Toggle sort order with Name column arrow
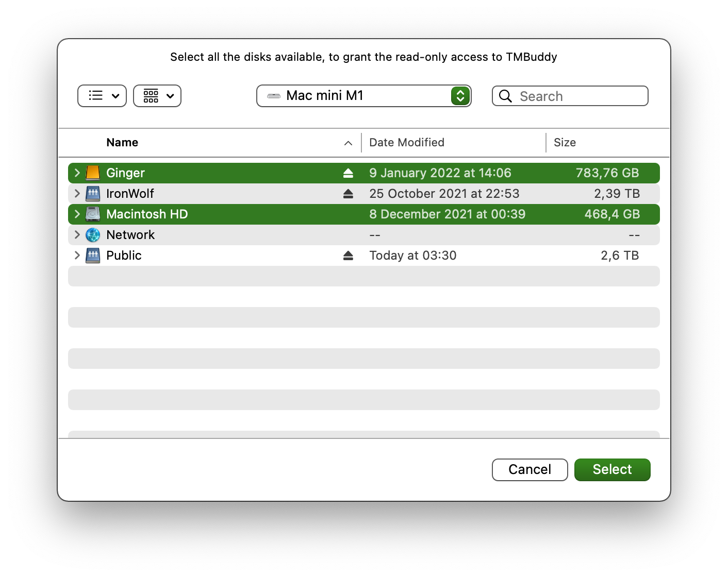 click(348, 143)
